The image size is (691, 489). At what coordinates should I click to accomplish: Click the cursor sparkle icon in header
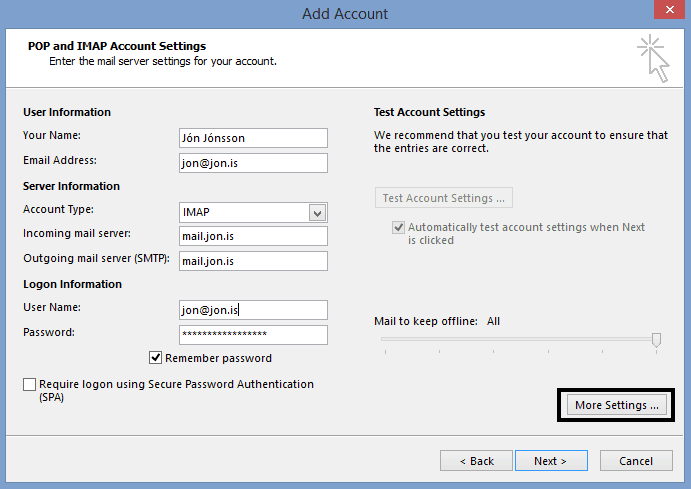pos(653,57)
